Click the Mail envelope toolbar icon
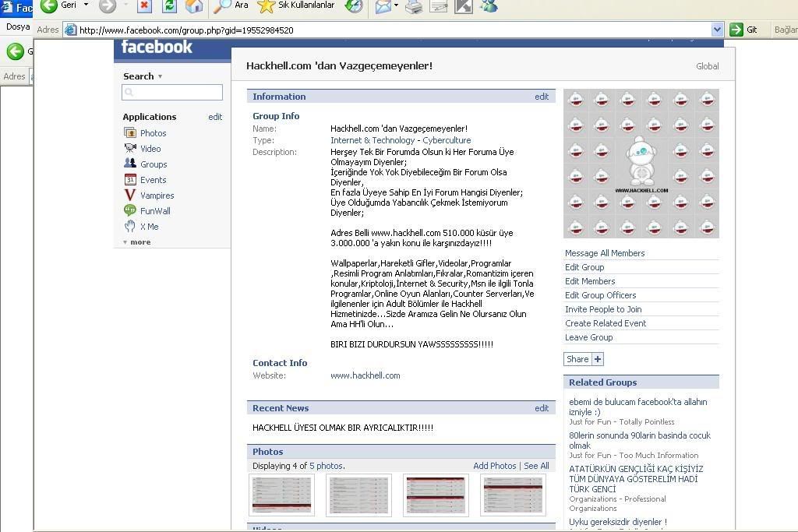Image resolution: width=798 pixels, height=532 pixels. click(383, 6)
